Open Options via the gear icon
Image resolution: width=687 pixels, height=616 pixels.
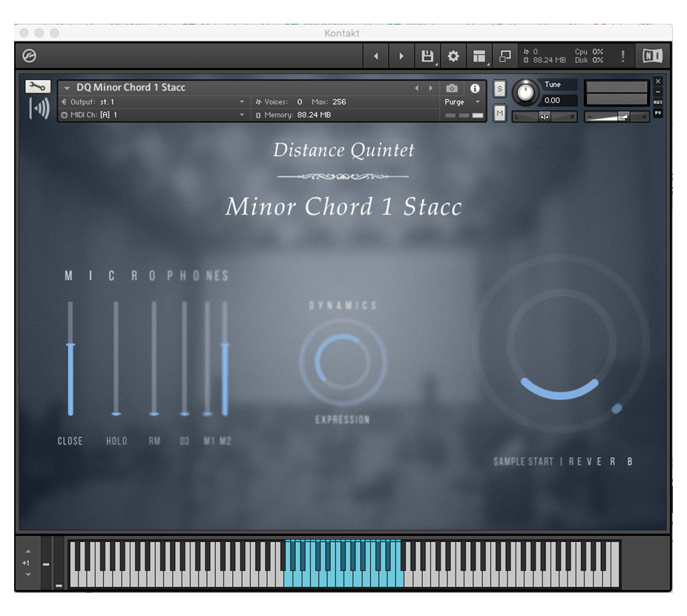tap(453, 56)
